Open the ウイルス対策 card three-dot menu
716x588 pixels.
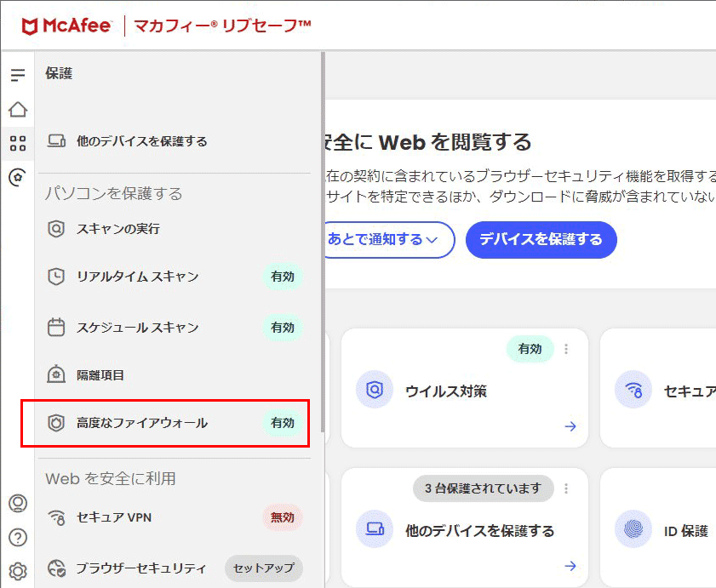566,349
